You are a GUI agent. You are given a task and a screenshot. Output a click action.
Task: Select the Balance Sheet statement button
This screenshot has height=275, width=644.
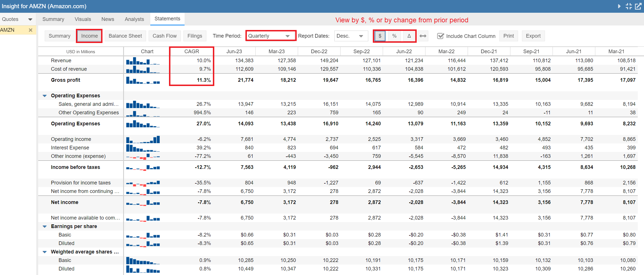coord(125,36)
